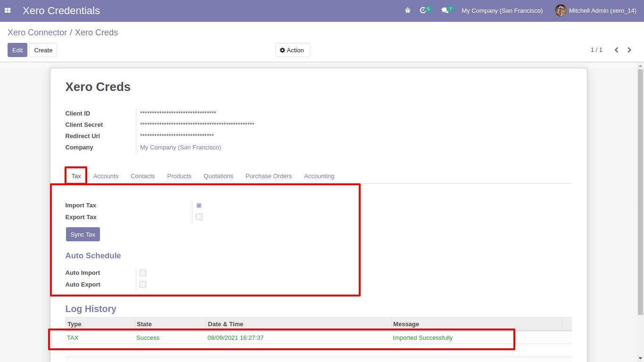Click the Sync Tax button
Image resolution: width=644 pixels, height=362 pixels.
pyautogui.click(x=83, y=234)
